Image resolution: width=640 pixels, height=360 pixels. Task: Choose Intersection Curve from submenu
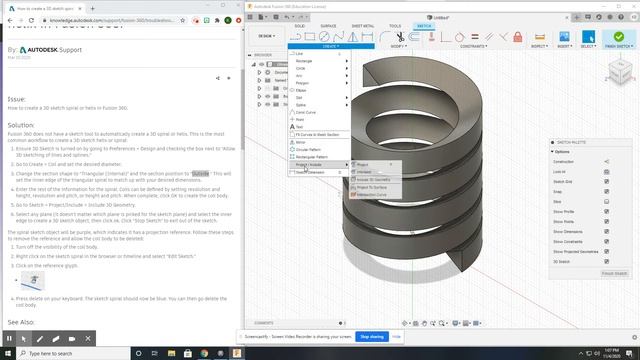tap(376, 195)
